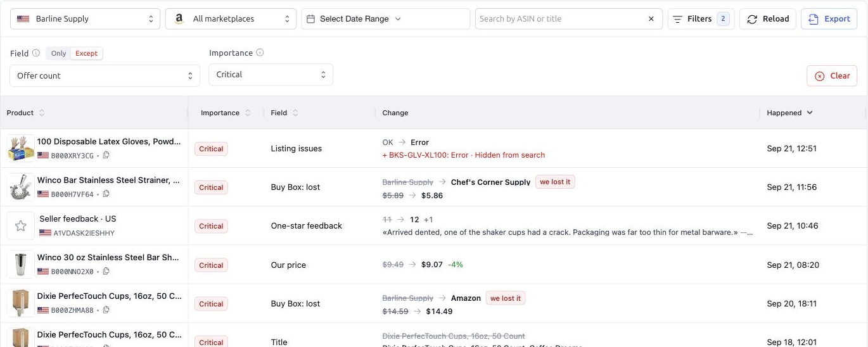Open the Filters panel

[701, 19]
